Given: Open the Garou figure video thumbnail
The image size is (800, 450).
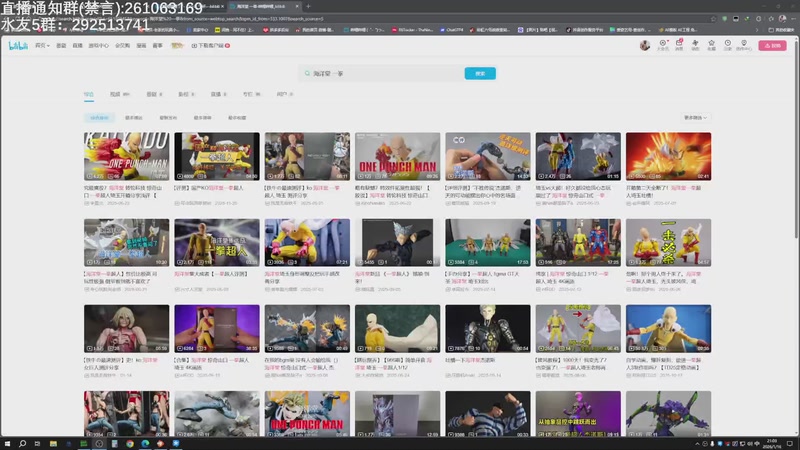Looking at the screenshot, I should pos(397,242).
